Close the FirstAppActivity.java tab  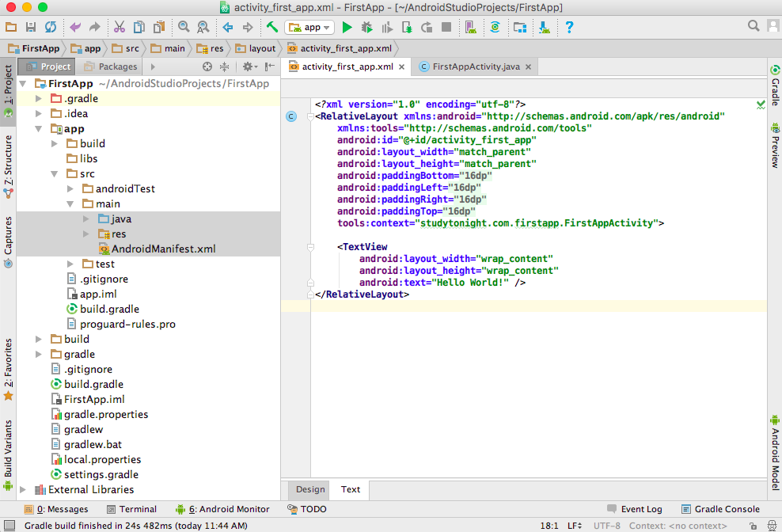coord(528,66)
